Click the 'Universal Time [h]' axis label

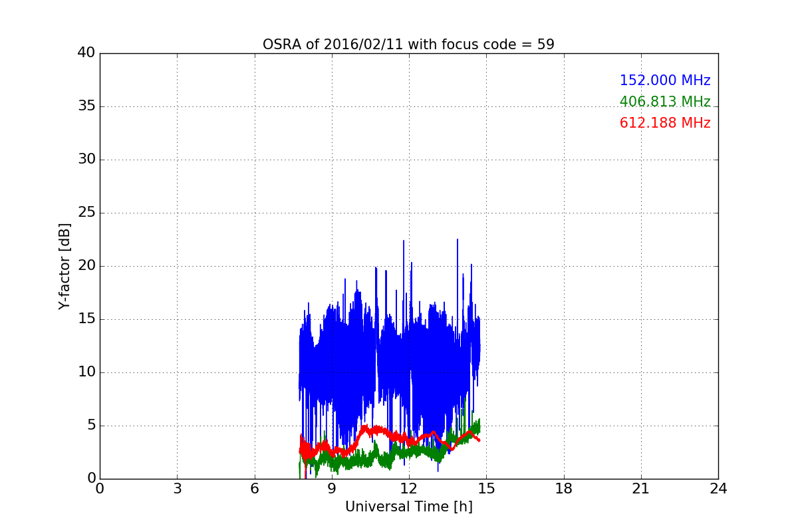(408, 507)
